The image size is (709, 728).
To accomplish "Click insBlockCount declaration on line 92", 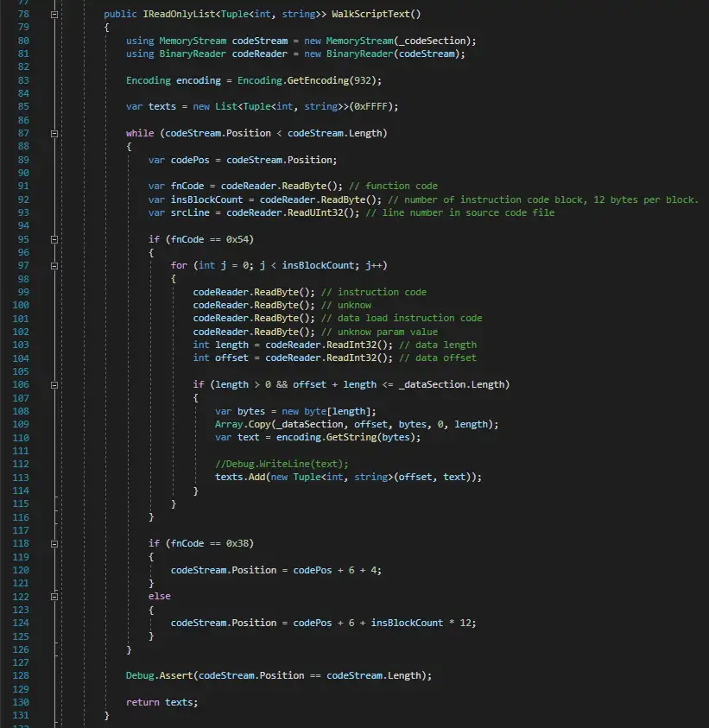I will [206, 199].
